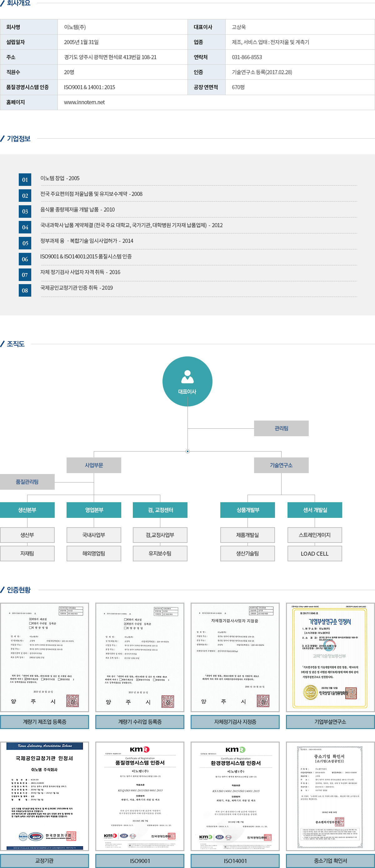The image size is (375, 868).
Task: View the 중소기업 확인서 certificate image
Action: [x=330, y=796]
